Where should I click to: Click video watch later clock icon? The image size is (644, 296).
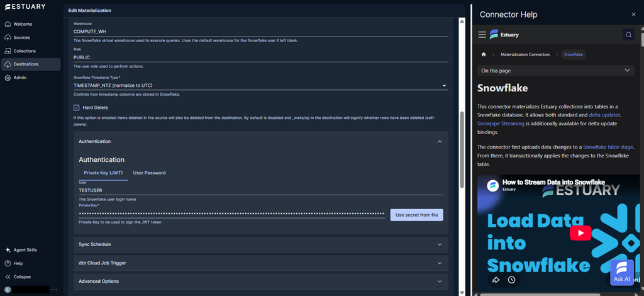(x=511, y=280)
